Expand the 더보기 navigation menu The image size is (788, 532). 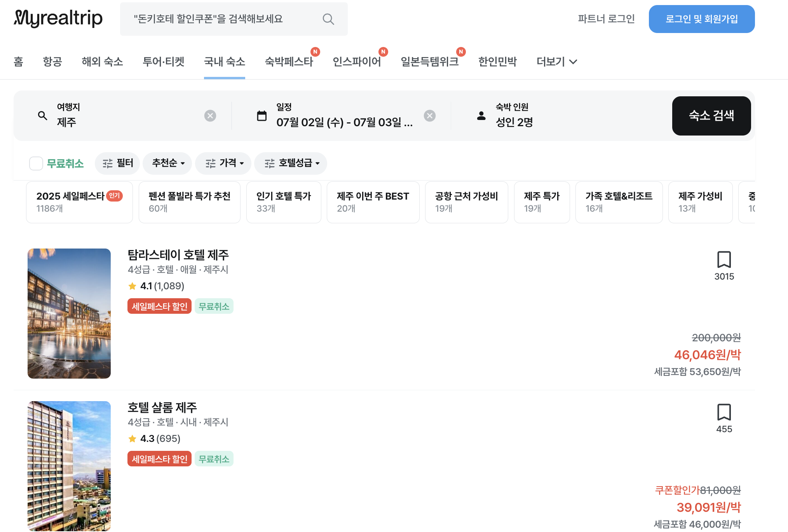(x=556, y=61)
